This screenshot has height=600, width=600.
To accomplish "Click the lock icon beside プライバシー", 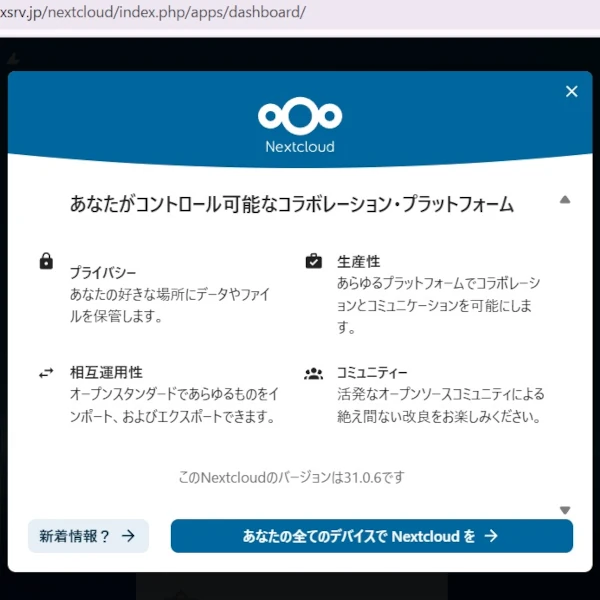I will click(46, 261).
